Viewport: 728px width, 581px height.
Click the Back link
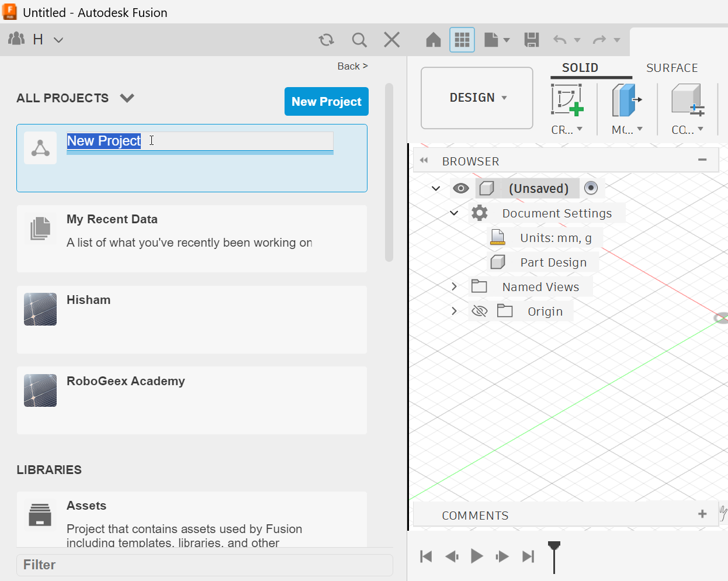coord(352,66)
